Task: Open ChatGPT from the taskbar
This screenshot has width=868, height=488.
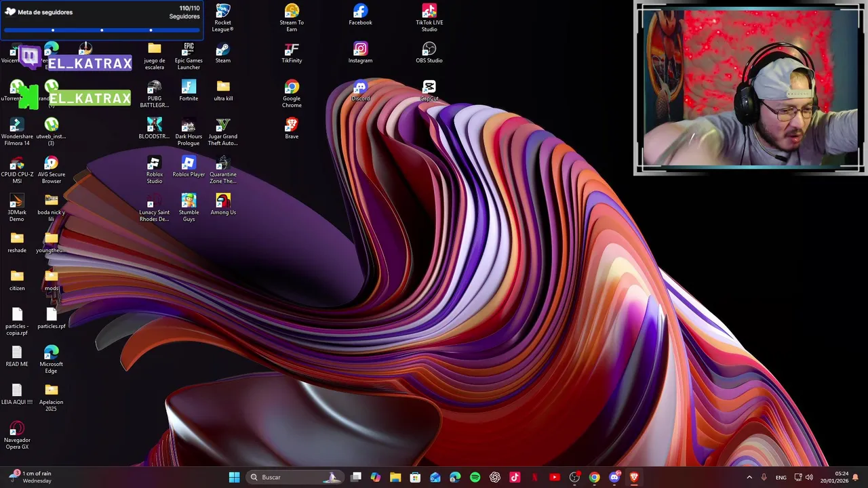Action: 495,477
